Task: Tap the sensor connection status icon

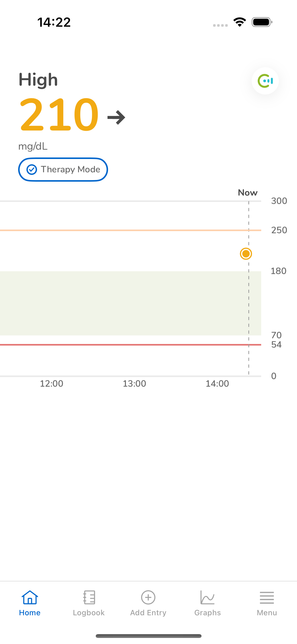Action: coord(265,81)
